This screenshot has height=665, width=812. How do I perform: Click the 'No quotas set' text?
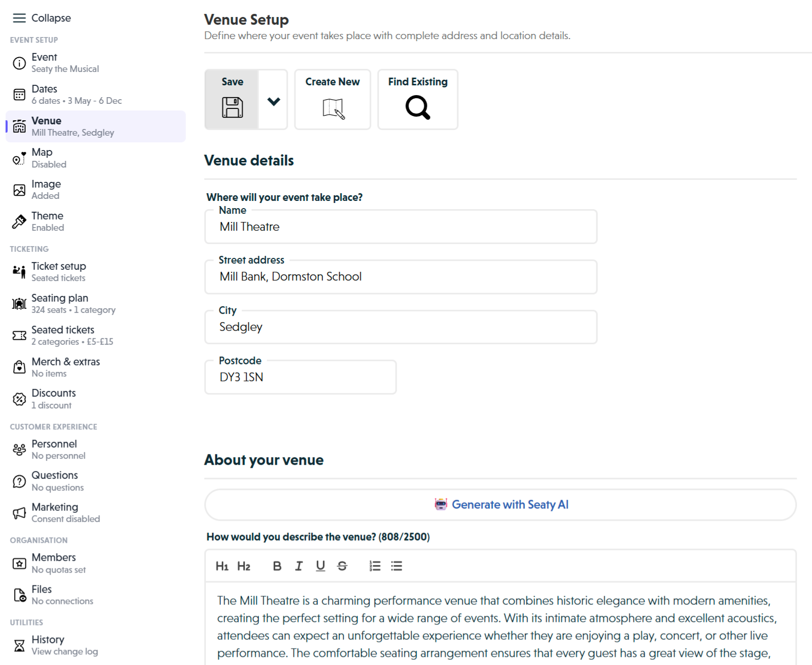tap(59, 570)
